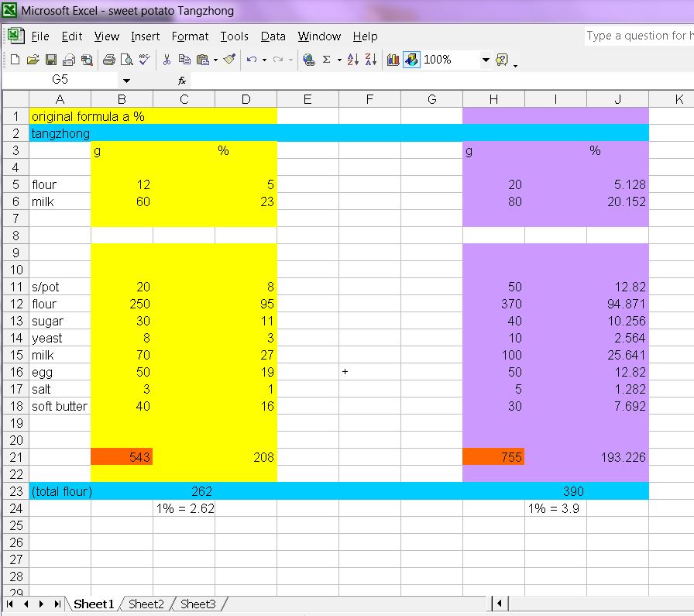The image size is (694, 616).
Task: Select column D header
Action: coord(246,98)
